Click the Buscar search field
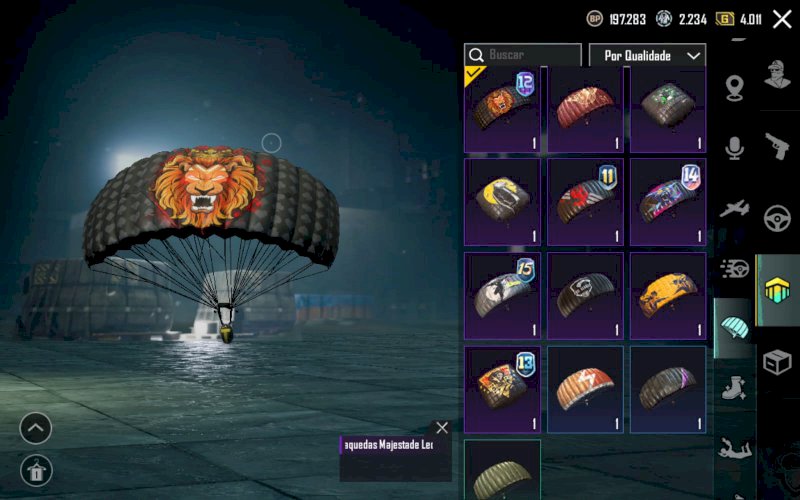Screen dimensions: 800x500 [x=522, y=55]
